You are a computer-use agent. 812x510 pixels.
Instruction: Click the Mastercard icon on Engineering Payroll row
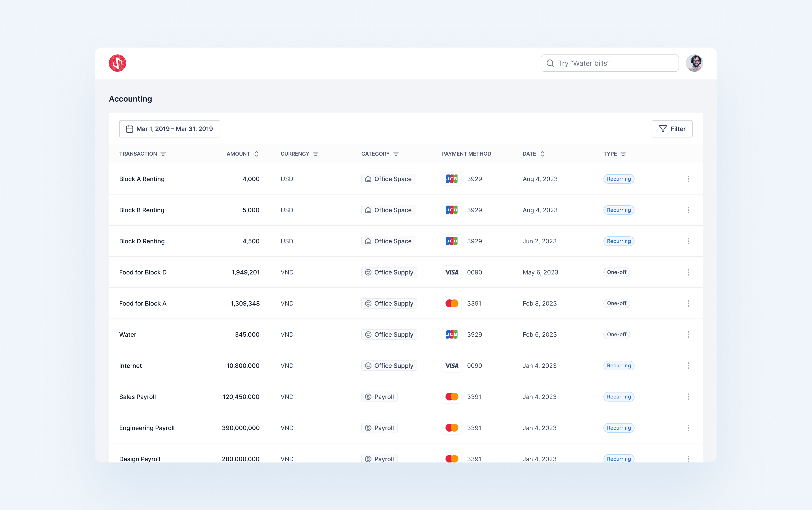click(x=452, y=428)
